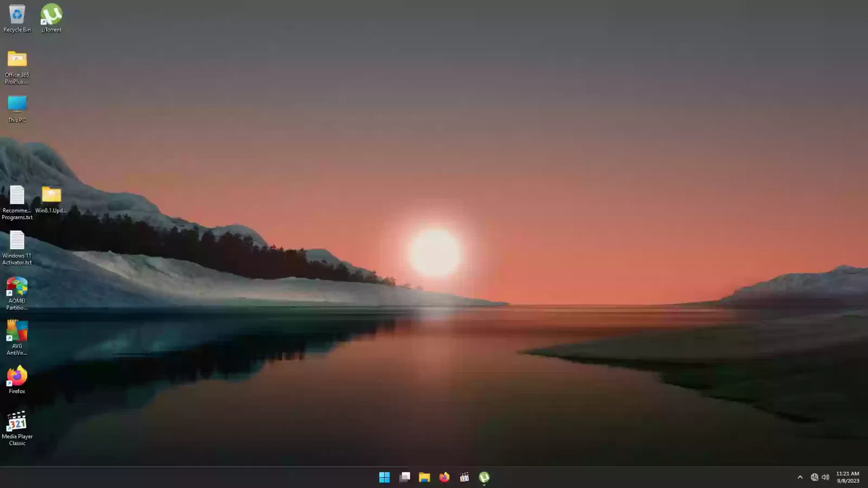
Task: Launch Firefox from the taskbar
Action: tap(444, 477)
